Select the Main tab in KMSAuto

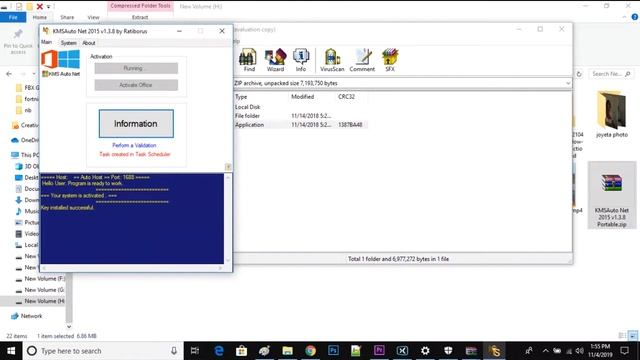(x=47, y=42)
